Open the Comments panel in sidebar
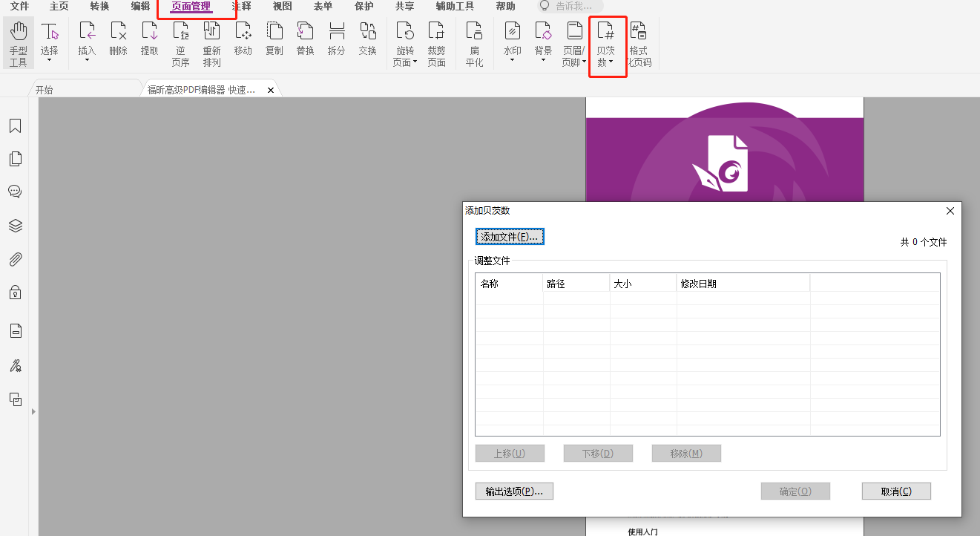 click(15, 192)
